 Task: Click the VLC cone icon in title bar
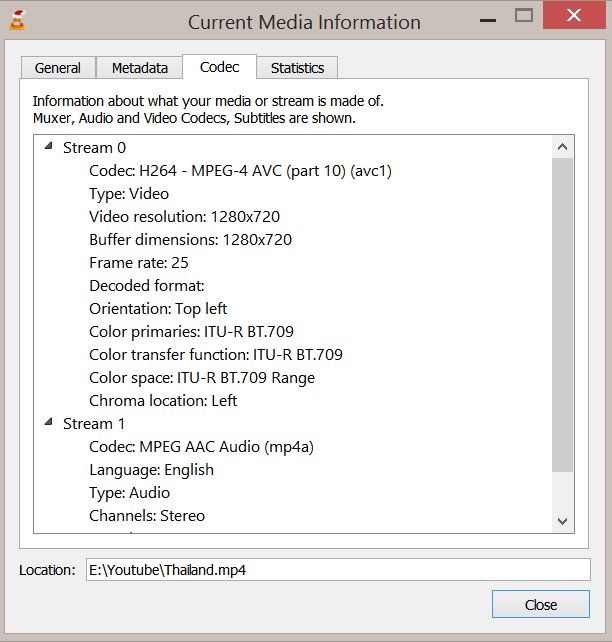coord(17,20)
